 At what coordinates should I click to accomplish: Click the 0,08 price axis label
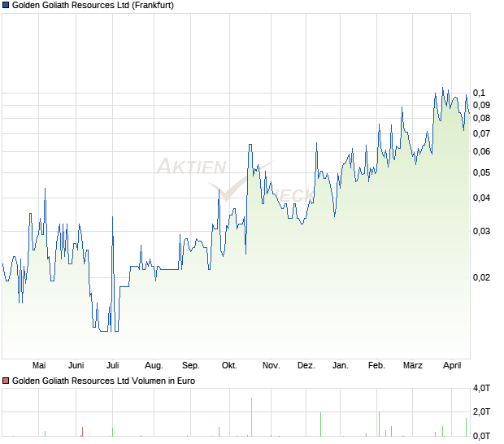point(481,118)
